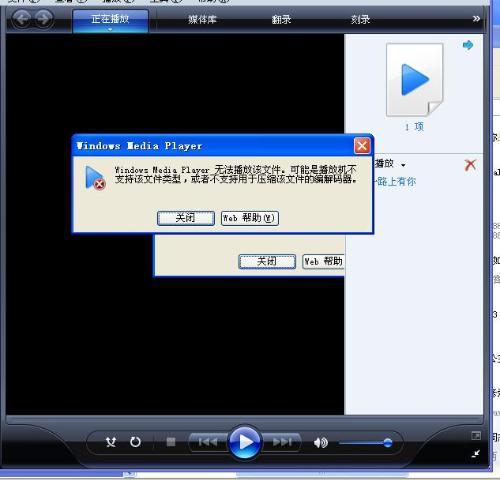Switch to the 媒体库 tab
This screenshot has width=500, height=480.
point(202,20)
